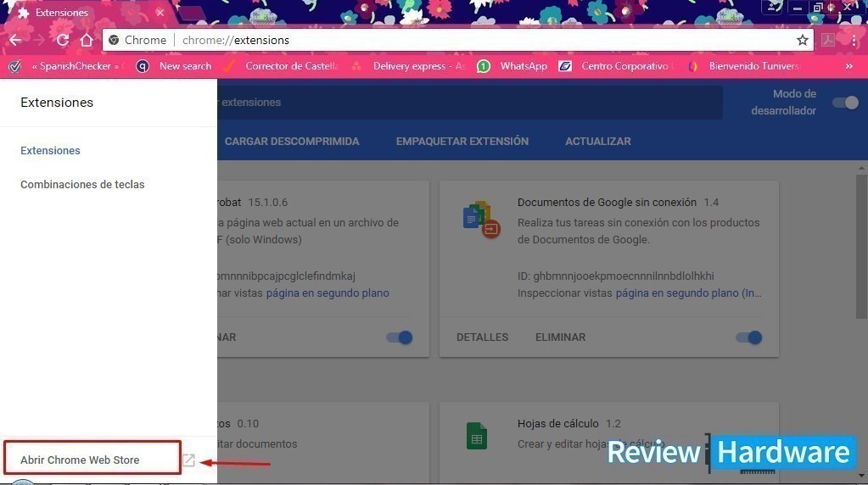Click the Hojas de cálculo extension icon
The width and height of the screenshot is (868, 485).
click(x=477, y=436)
